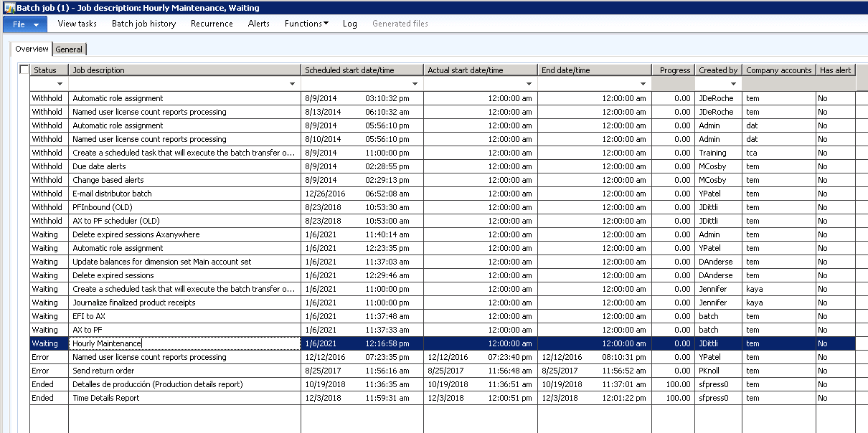Switch to the General tab
Viewport: 868px width, 433px height.
[70, 49]
